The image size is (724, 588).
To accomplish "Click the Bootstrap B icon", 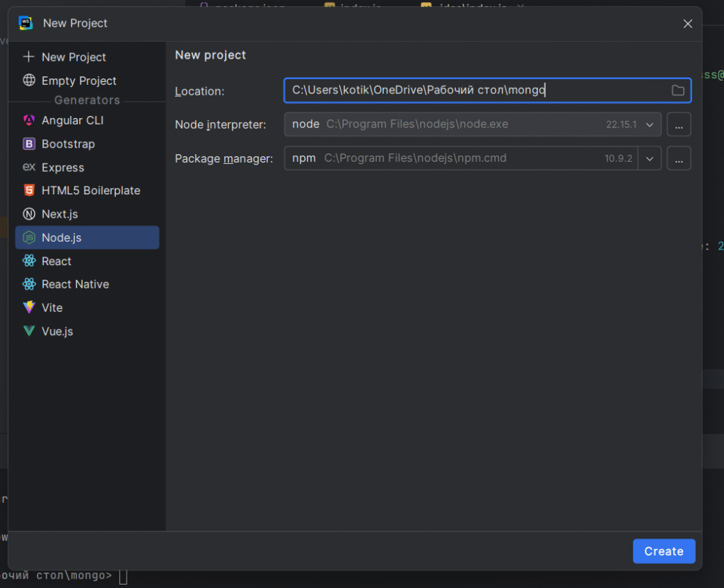I will (x=29, y=144).
